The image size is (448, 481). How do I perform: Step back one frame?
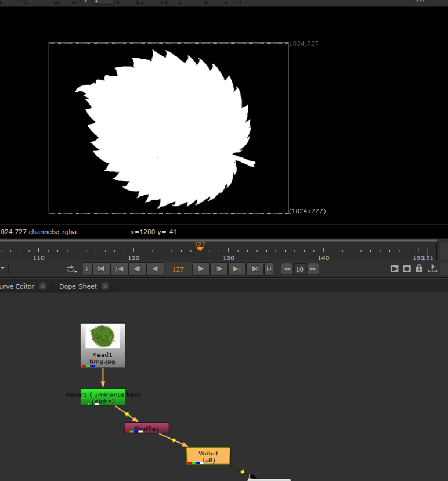[x=138, y=269]
